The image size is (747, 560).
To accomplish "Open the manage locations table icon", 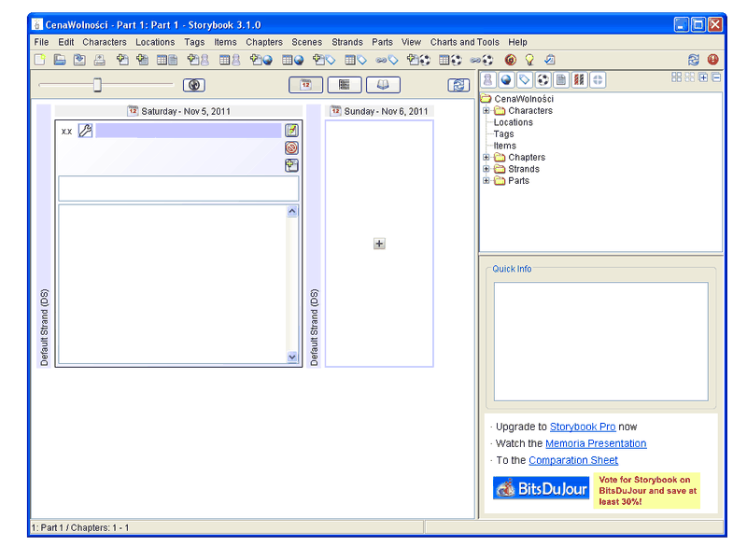I will click(292, 60).
